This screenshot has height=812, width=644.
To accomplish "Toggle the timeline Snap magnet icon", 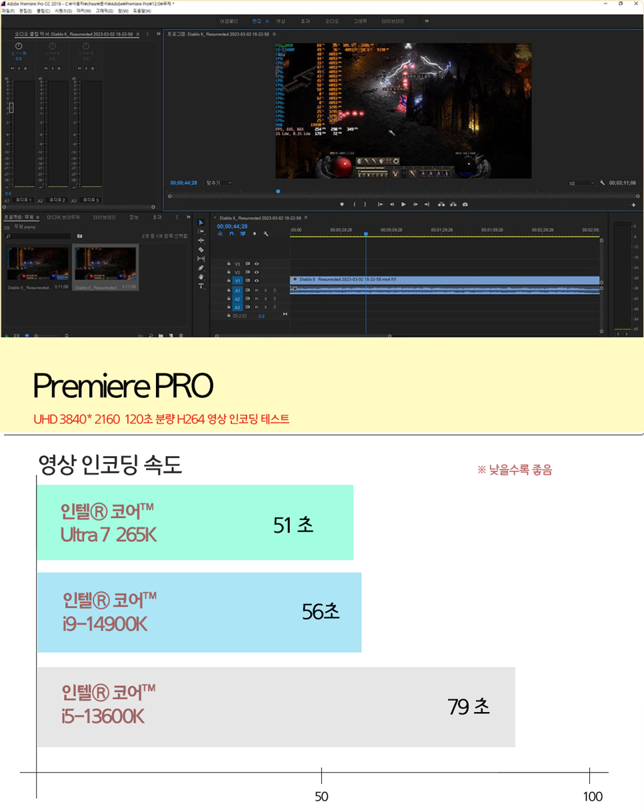I will [231, 234].
